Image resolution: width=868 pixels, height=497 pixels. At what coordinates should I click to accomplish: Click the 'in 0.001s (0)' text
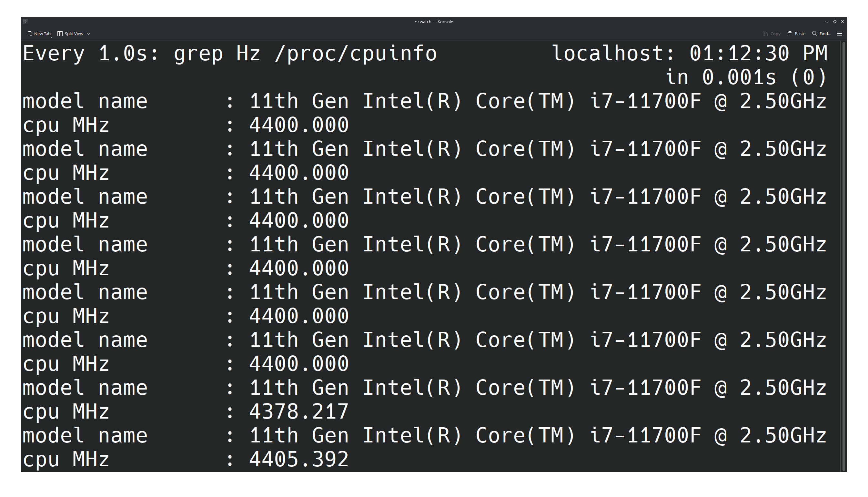coord(747,77)
